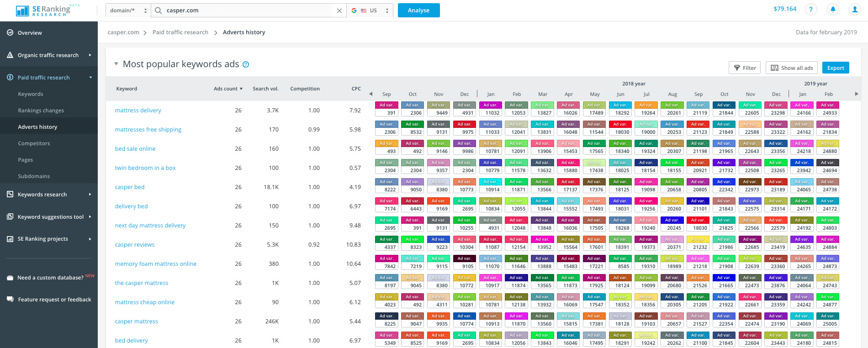Click the feedback speech bubble icon
868x348 pixels.
tap(10, 300)
